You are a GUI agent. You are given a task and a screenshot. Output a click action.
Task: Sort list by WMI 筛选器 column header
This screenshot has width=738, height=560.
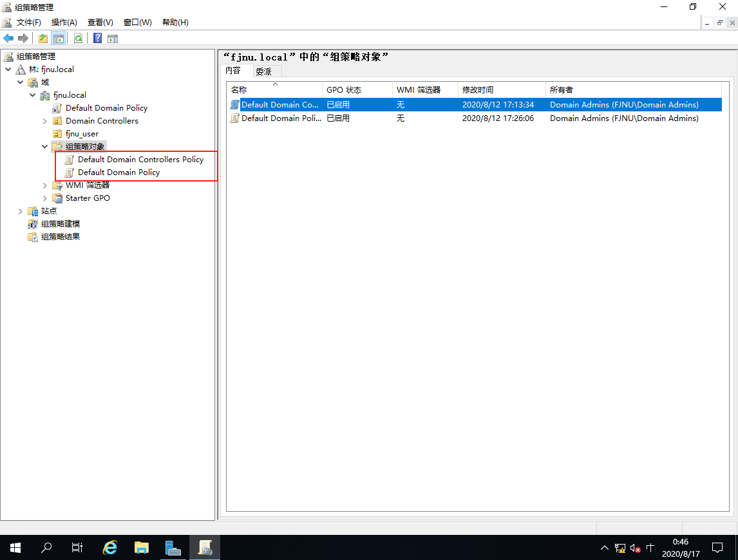425,89
